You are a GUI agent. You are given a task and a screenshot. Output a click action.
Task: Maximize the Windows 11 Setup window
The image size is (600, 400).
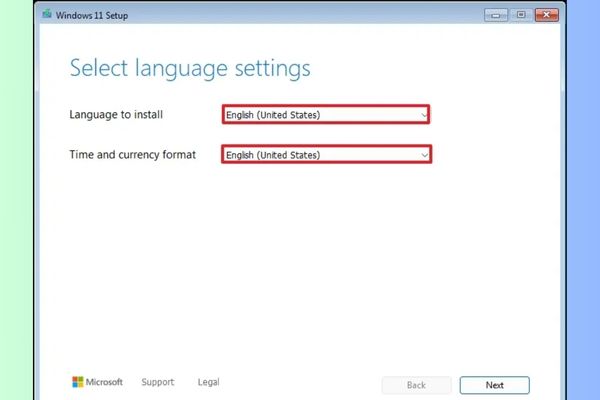(x=520, y=16)
